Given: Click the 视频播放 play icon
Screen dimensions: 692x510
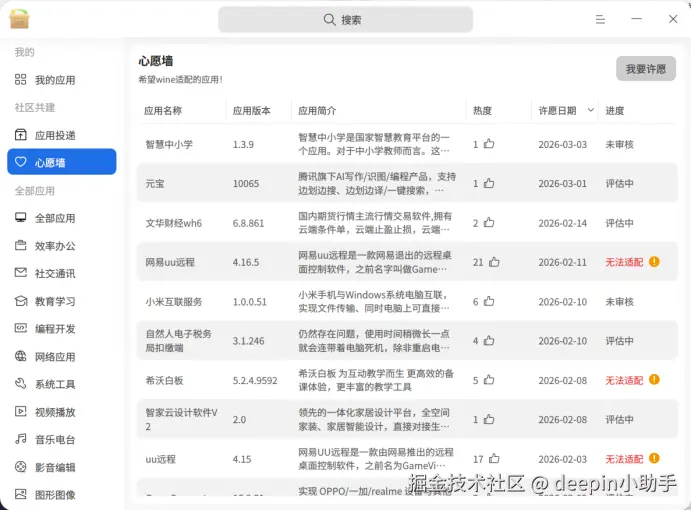Looking at the screenshot, I should point(21,412).
